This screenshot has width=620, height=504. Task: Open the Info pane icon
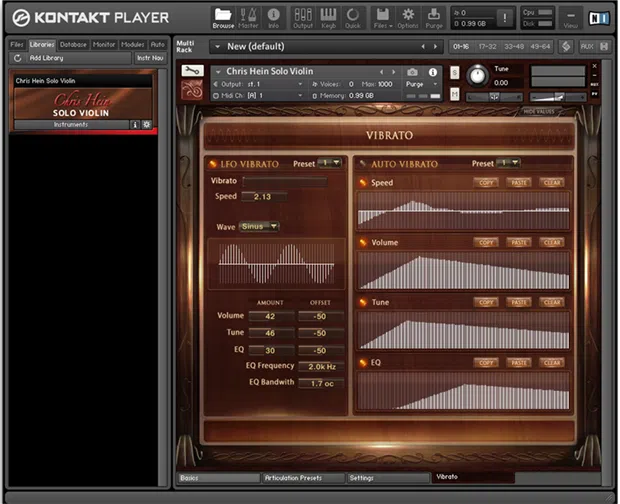273,16
